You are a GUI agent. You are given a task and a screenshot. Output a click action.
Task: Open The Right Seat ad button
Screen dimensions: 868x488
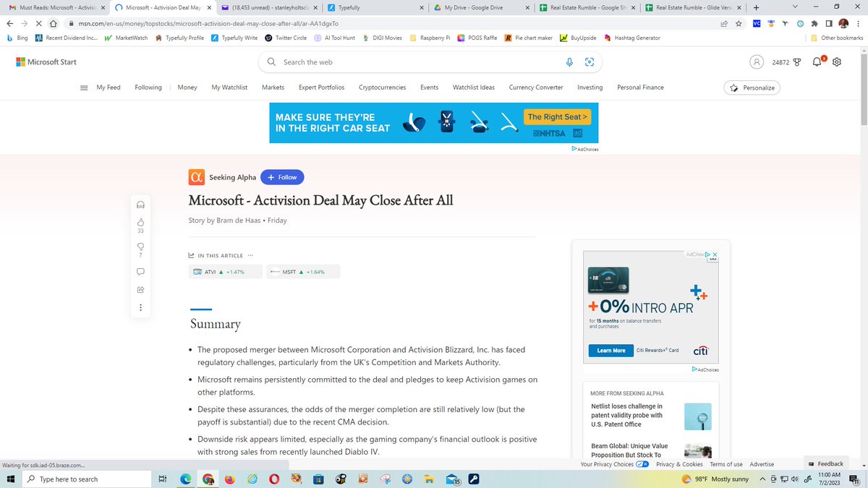pos(557,116)
